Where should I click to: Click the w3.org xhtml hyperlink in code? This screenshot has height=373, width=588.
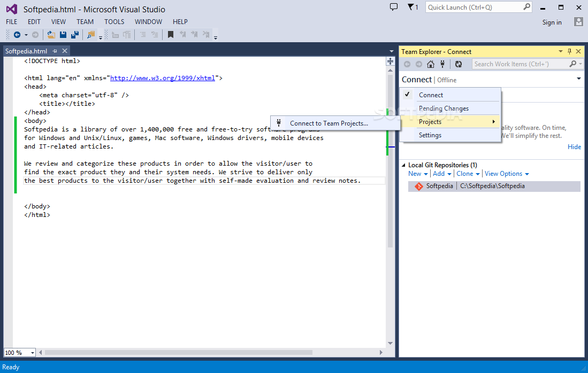tap(162, 78)
